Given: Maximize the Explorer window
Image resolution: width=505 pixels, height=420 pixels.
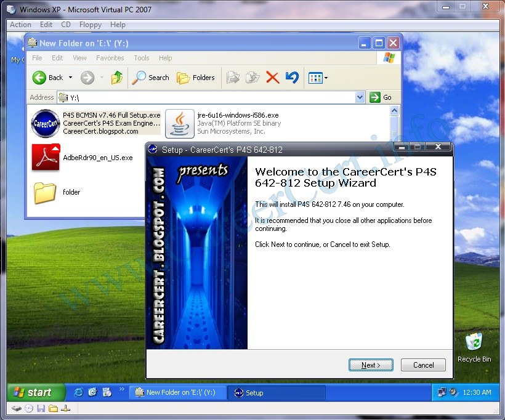Looking at the screenshot, I should click(379, 43).
